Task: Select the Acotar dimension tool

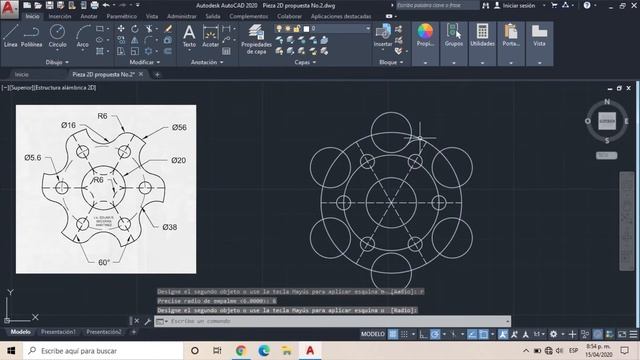Action: click(211, 36)
